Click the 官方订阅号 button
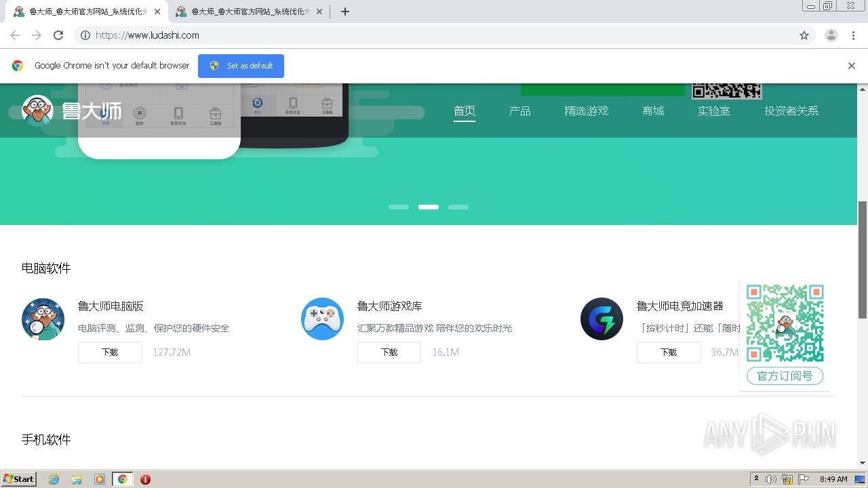Viewport: 868px width, 488px height. click(x=785, y=375)
